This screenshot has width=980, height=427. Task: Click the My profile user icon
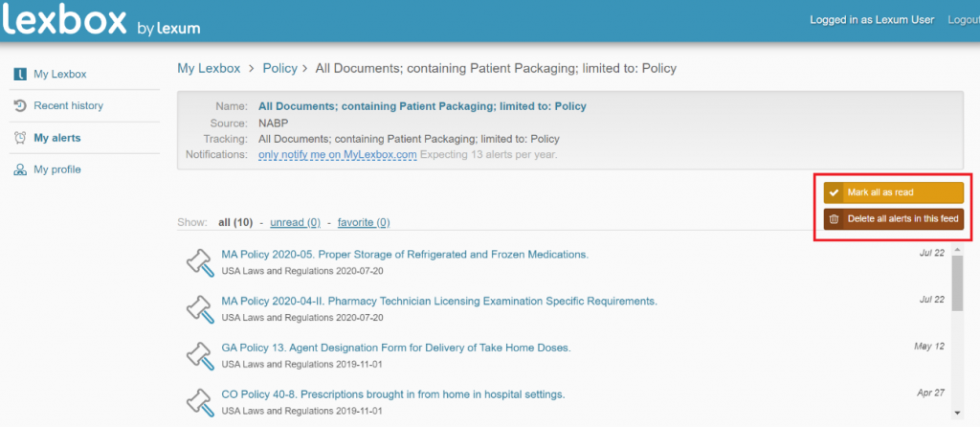[20, 169]
